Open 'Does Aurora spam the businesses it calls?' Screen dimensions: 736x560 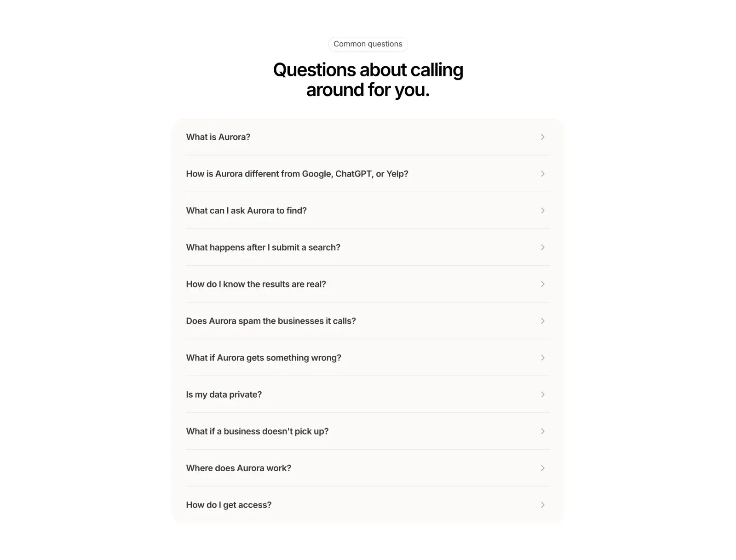(368, 321)
